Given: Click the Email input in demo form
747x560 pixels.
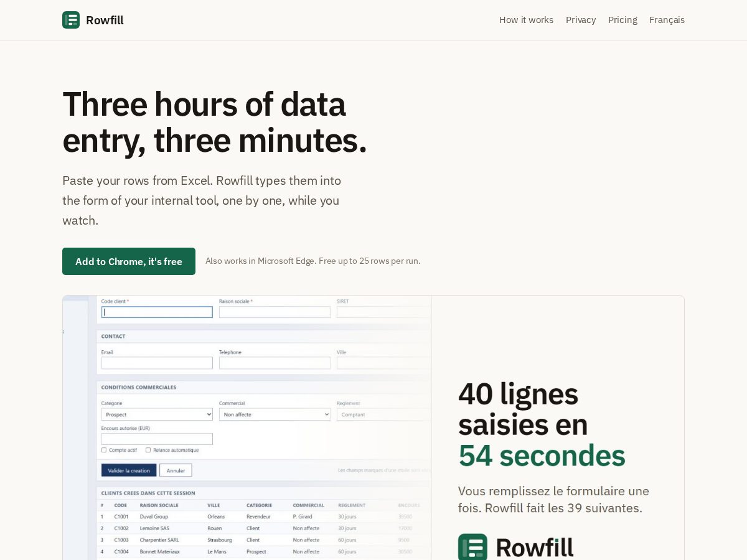Looking at the screenshot, I should coord(157,363).
